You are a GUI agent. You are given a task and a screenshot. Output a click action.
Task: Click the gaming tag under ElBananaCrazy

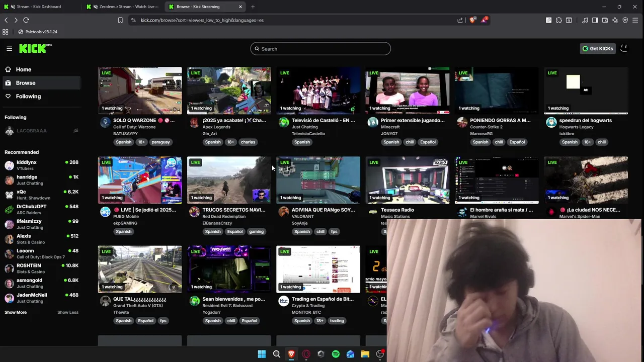[256, 232]
